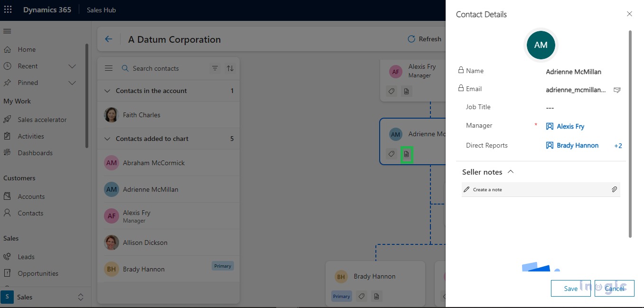Open Activities in the sidebar
This screenshot has width=644, height=308.
coord(31,136)
